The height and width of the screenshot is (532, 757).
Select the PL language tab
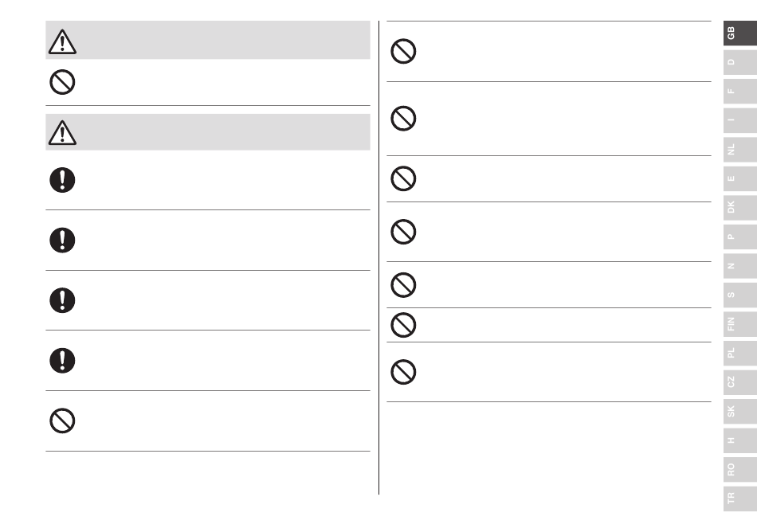coord(740,353)
